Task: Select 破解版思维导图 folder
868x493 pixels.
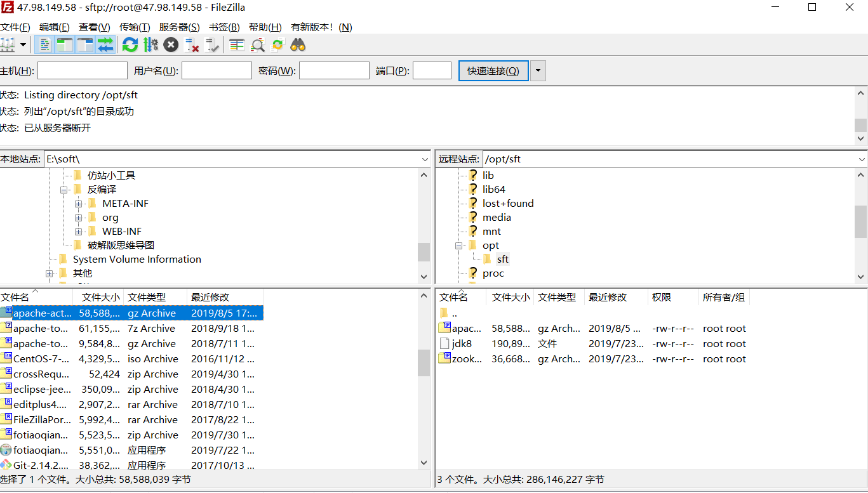Action: tap(121, 246)
